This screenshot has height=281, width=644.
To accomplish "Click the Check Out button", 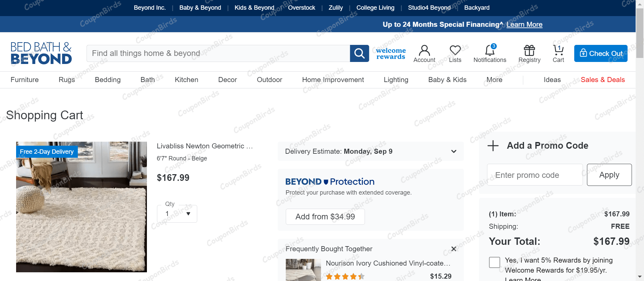I will pyautogui.click(x=601, y=53).
